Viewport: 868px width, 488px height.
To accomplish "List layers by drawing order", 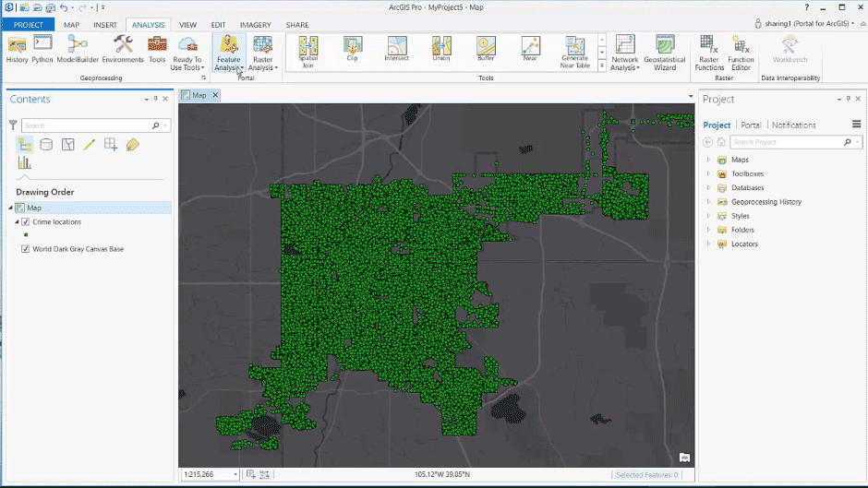I will (25, 145).
